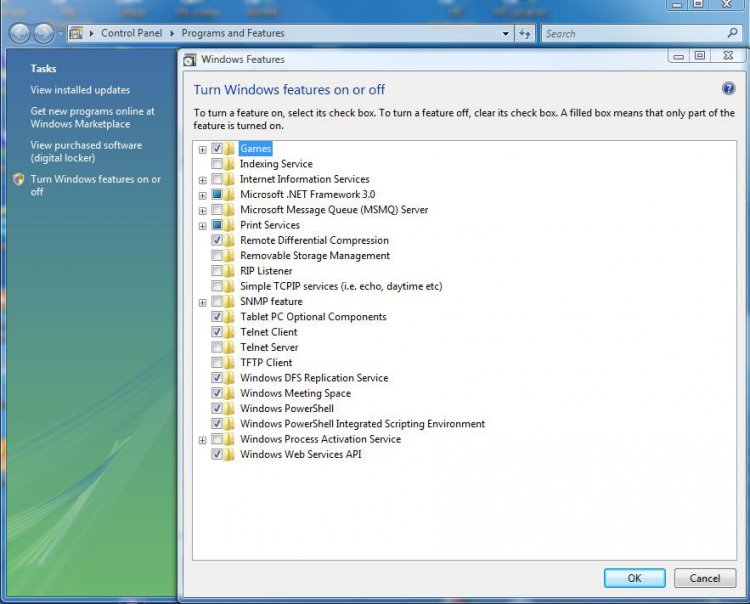Click arrow after Control Panel breadcrumb
750x604 pixels.
click(x=172, y=33)
